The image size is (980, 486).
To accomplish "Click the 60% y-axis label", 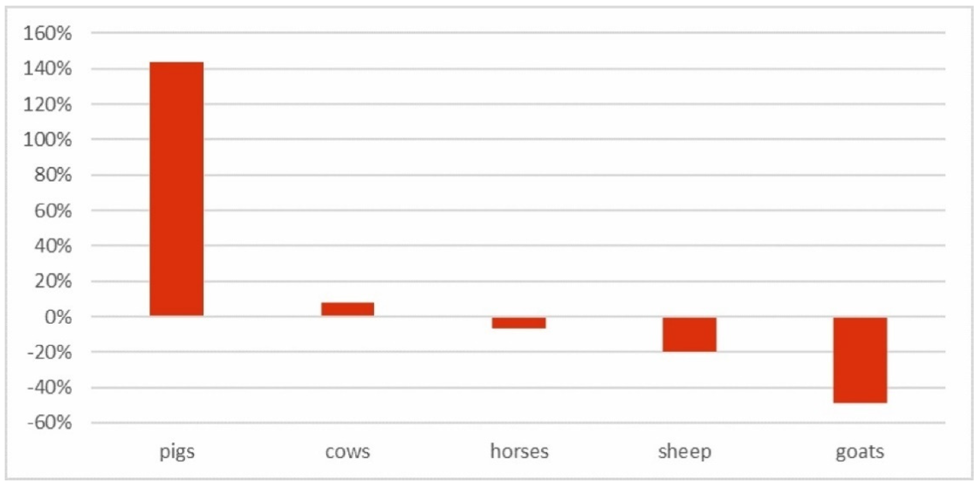I will tap(52, 210).
